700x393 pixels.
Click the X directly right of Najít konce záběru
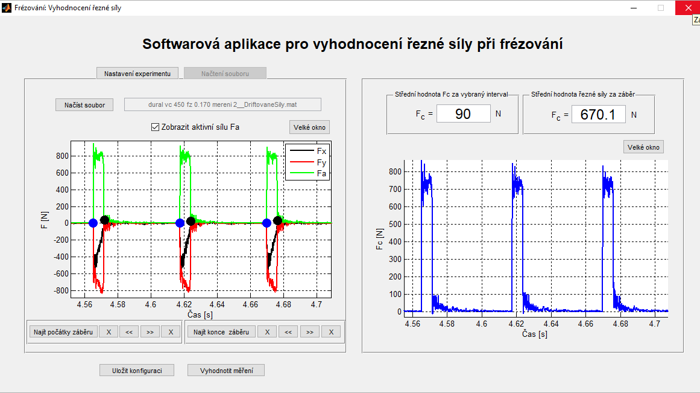pyautogui.click(x=267, y=332)
